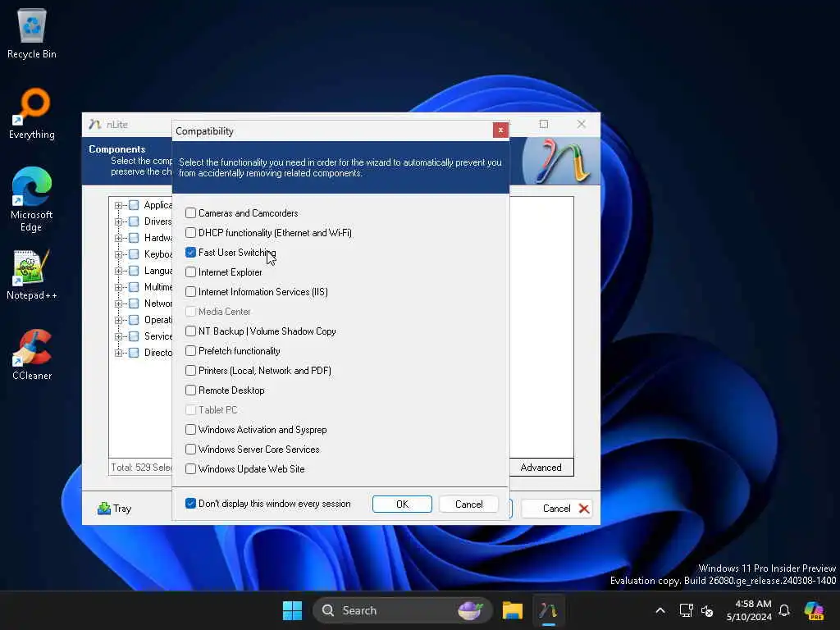Check the Services component box
Viewport: 840px width, 630px height.
point(134,336)
